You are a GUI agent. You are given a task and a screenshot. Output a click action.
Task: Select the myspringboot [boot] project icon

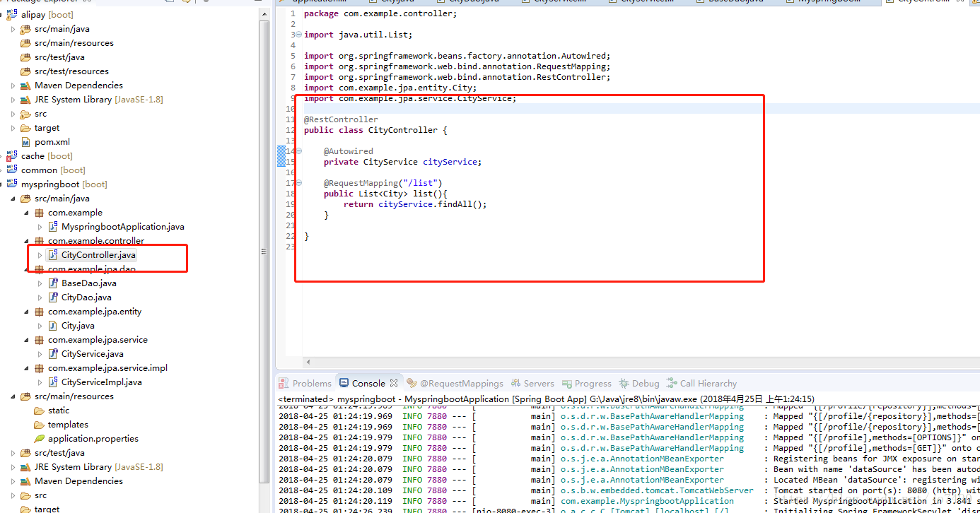pyautogui.click(x=12, y=184)
